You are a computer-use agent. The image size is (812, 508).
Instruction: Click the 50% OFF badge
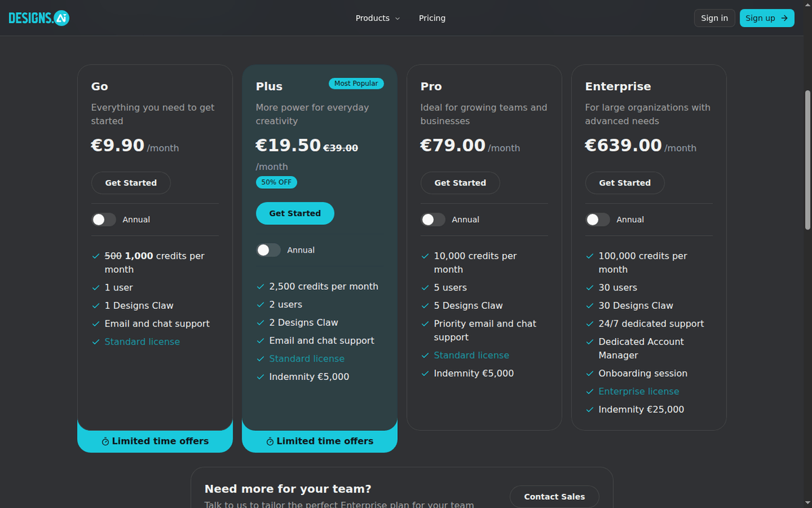[276, 182]
